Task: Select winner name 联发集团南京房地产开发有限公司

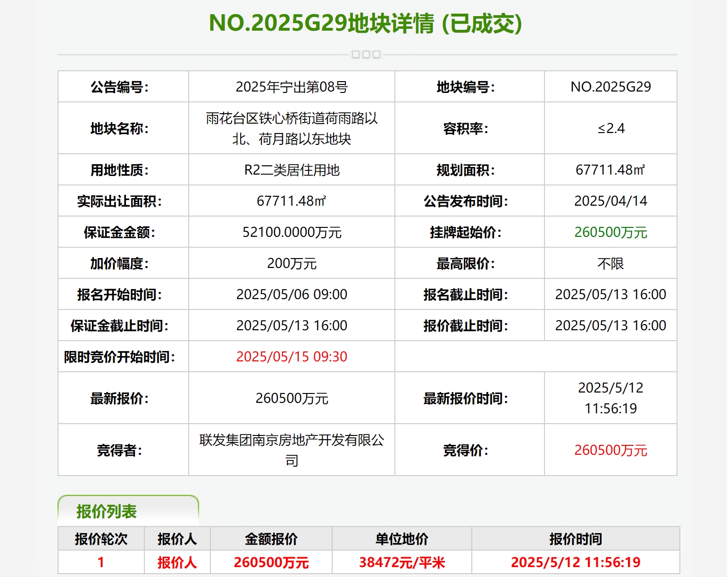Action: click(292, 450)
